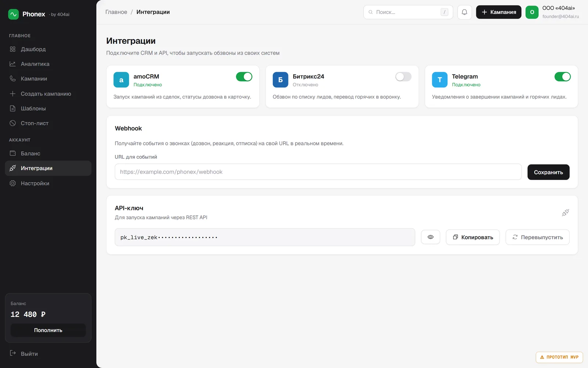Click the + Кампания button
This screenshot has width=588, height=368.
(499, 12)
